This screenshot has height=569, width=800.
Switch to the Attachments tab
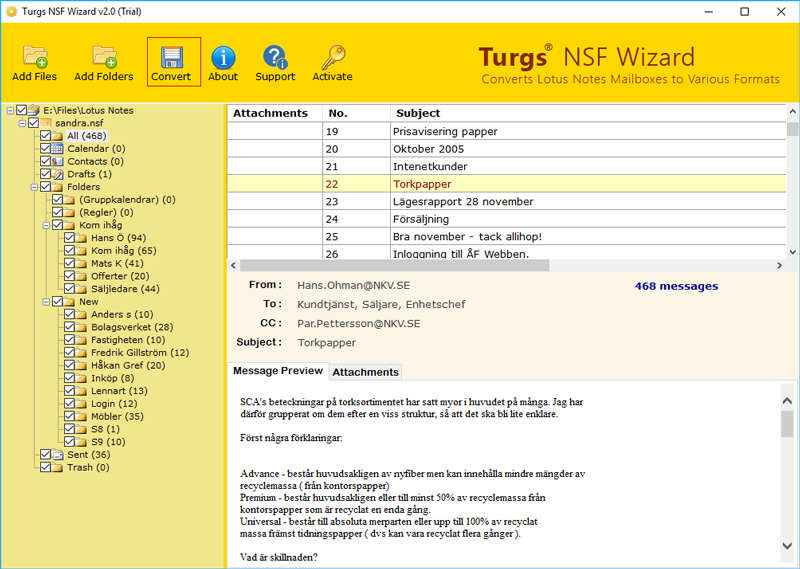click(x=365, y=372)
